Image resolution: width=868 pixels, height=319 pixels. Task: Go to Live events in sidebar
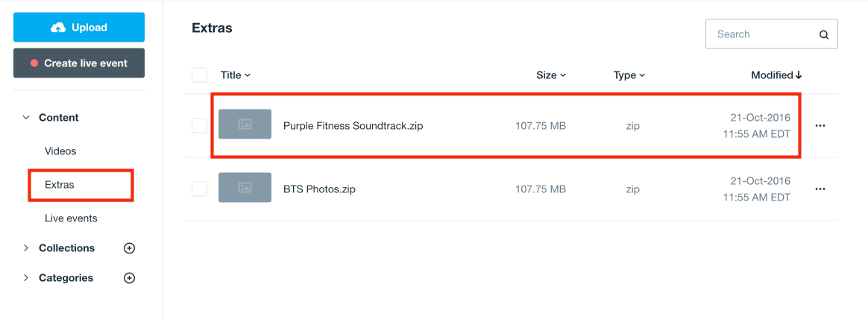click(x=71, y=218)
